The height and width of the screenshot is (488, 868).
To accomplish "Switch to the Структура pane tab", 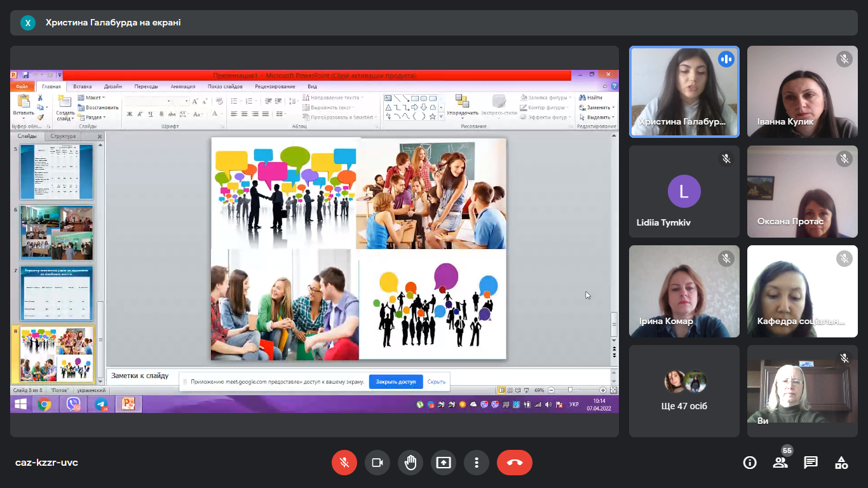I will [x=64, y=136].
